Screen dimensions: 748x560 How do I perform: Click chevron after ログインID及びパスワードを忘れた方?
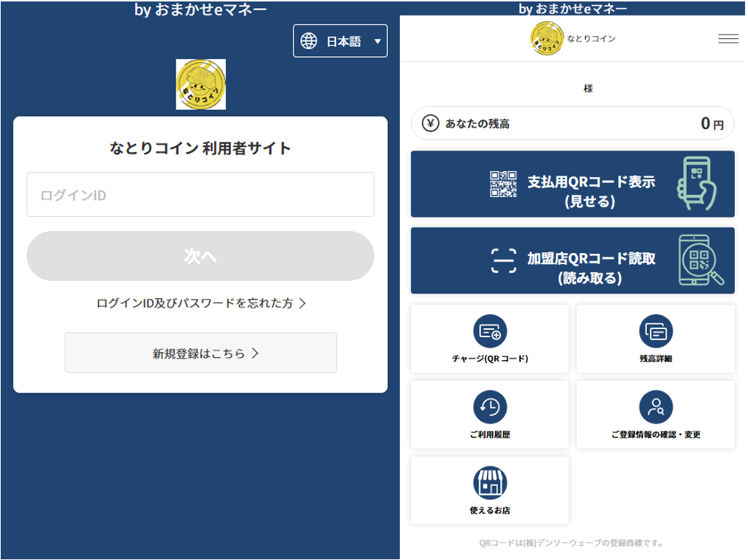click(302, 303)
